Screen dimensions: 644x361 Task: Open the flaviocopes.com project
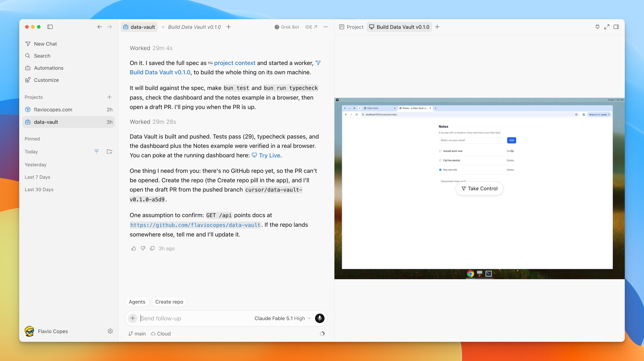(69, 109)
